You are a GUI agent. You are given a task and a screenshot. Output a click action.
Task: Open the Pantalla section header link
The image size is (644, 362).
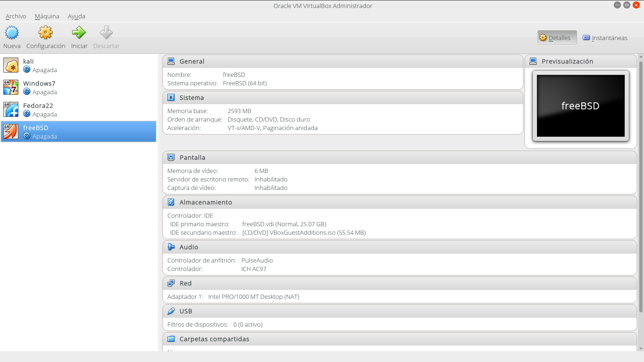click(192, 157)
